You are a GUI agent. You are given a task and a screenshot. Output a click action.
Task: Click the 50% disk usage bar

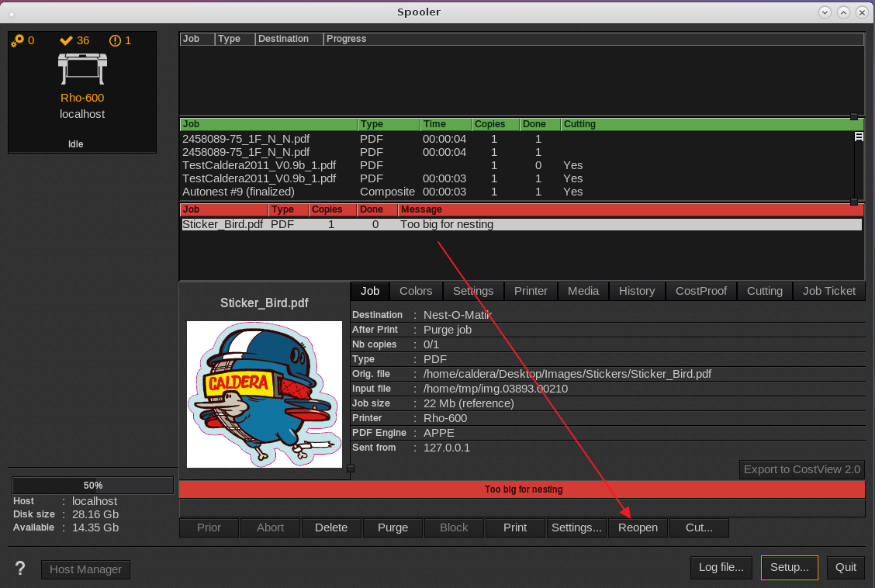92,485
